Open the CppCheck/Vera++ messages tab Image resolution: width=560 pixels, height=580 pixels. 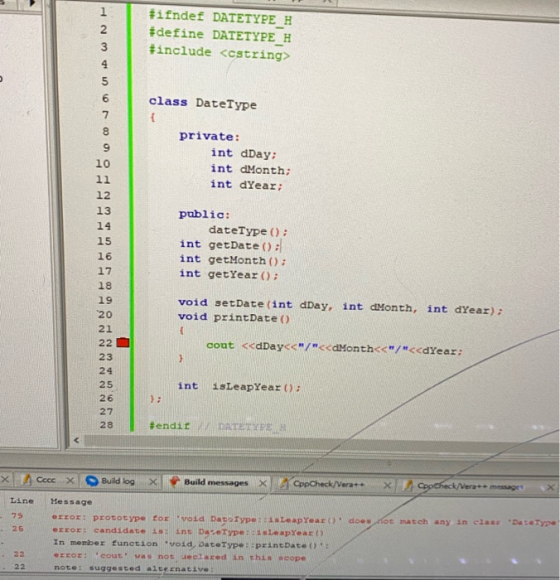[x=470, y=486]
